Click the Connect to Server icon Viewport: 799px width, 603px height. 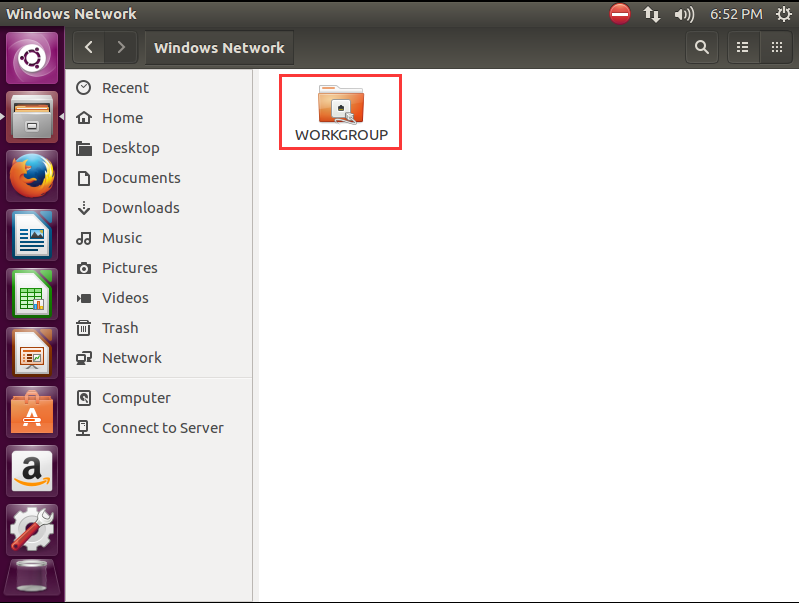pyautogui.click(x=83, y=428)
